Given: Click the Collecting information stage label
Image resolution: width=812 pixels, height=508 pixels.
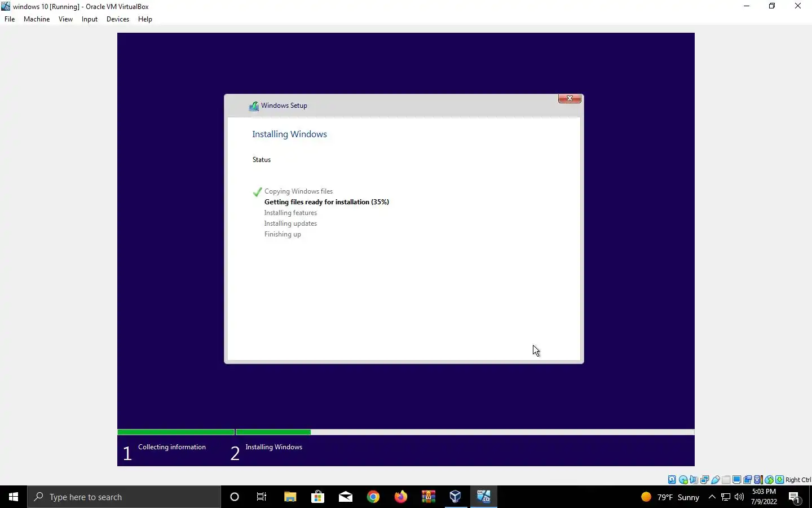Looking at the screenshot, I should pyautogui.click(x=171, y=447).
